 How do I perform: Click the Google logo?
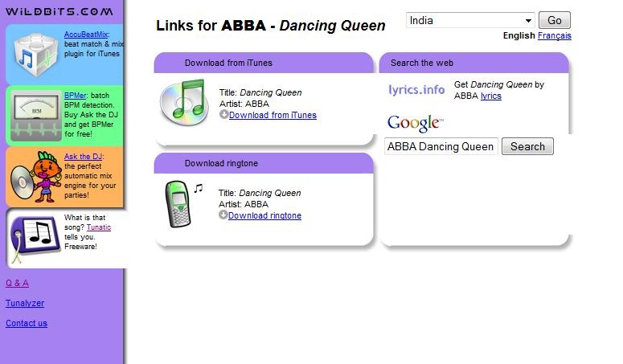point(416,123)
